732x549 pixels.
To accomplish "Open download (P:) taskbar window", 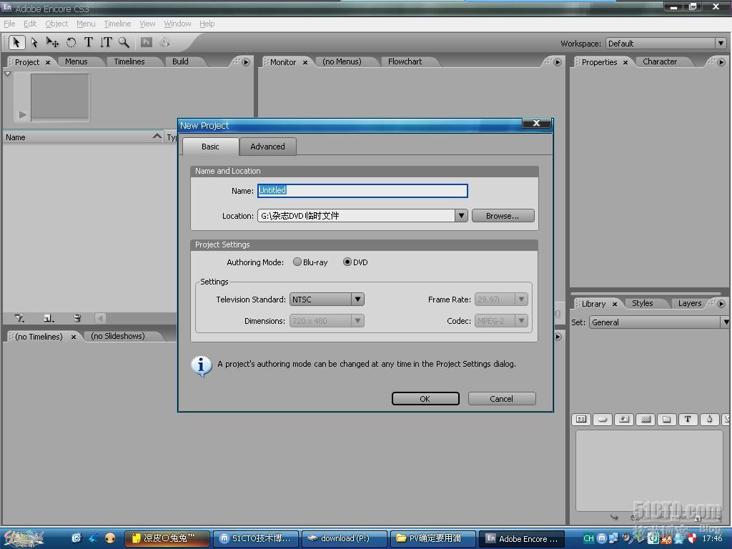I will (345, 538).
